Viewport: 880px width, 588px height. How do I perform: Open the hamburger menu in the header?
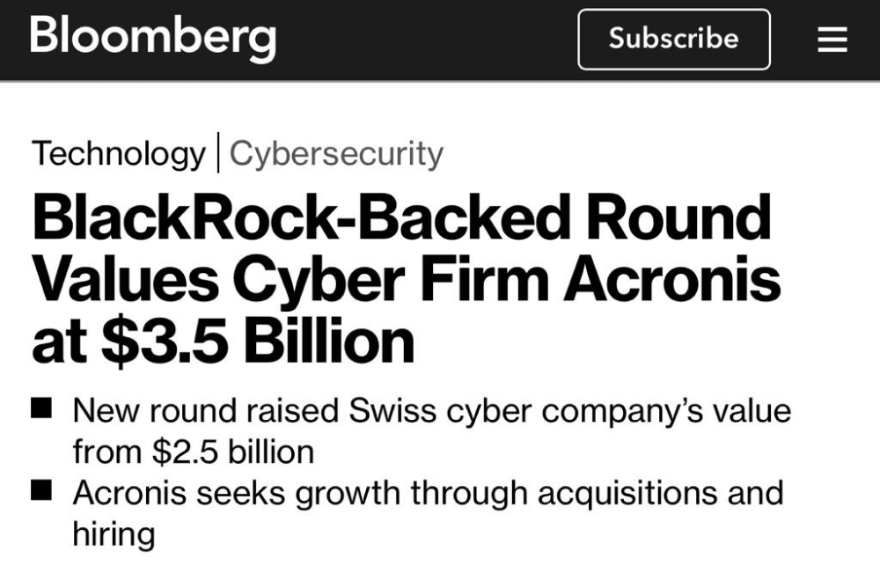click(x=832, y=40)
